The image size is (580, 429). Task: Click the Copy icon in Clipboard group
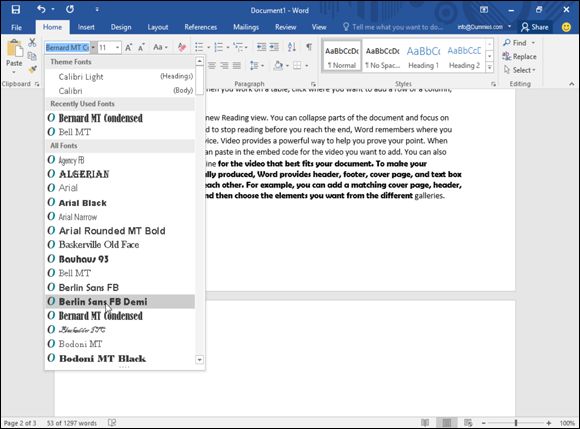click(x=32, y=56)
